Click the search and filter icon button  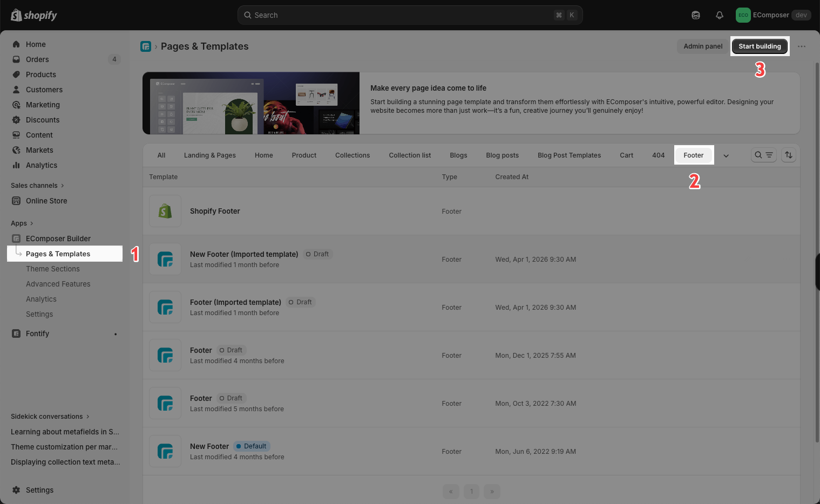click(x=763, y=155)
